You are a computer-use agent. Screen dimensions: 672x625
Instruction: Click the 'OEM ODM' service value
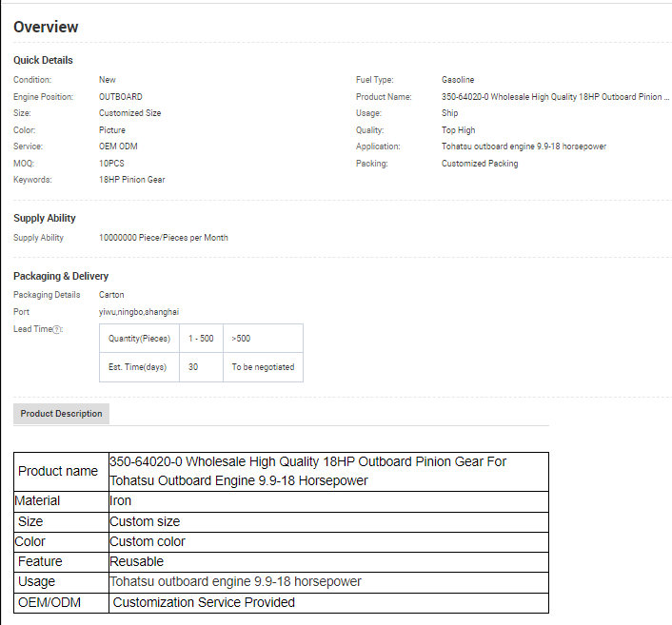(119, 146)
